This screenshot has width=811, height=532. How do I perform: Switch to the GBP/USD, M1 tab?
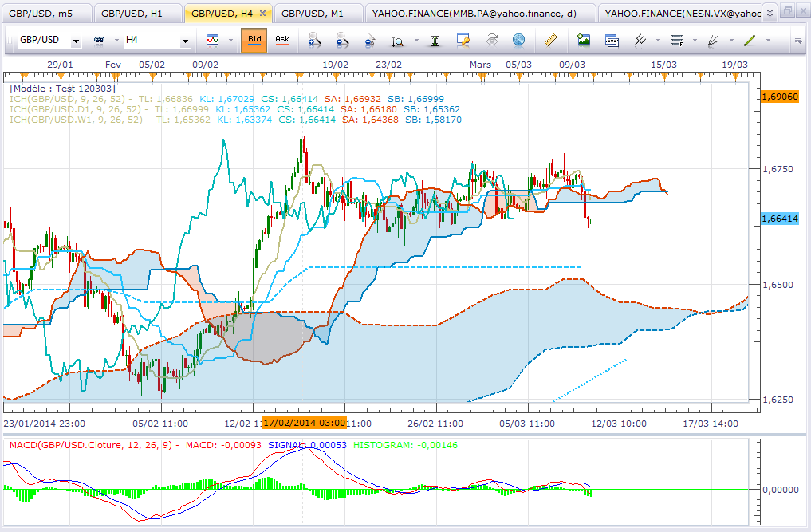318,14
